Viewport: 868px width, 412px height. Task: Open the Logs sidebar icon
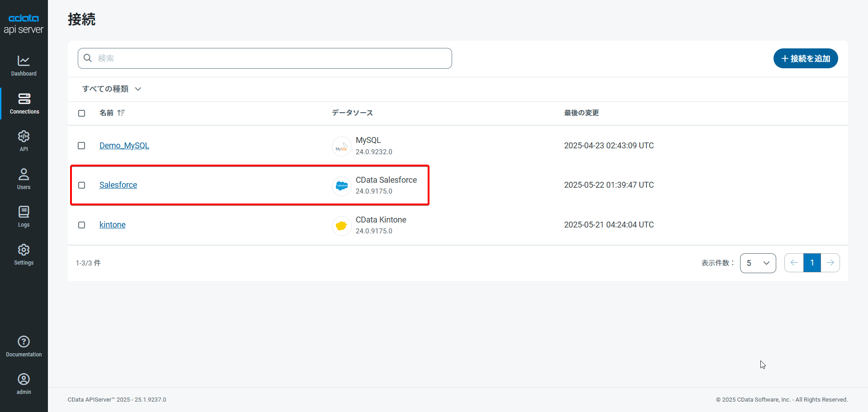[x=24, y=212]
